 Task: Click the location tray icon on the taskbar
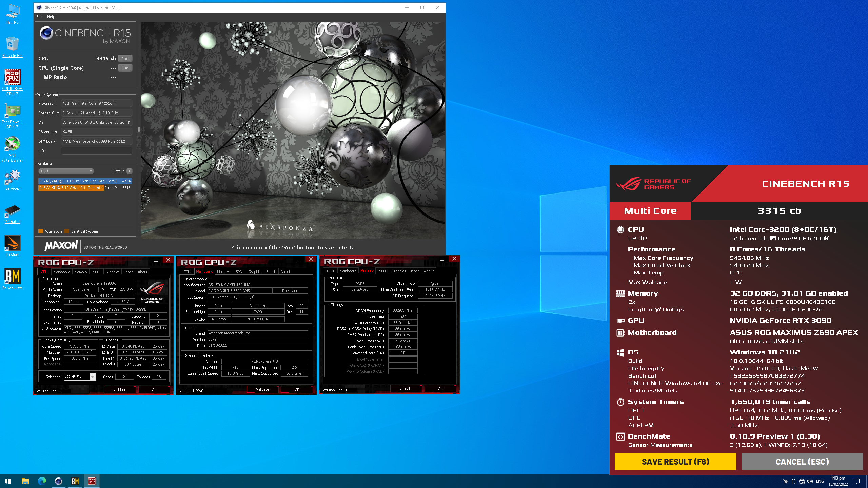785,481
